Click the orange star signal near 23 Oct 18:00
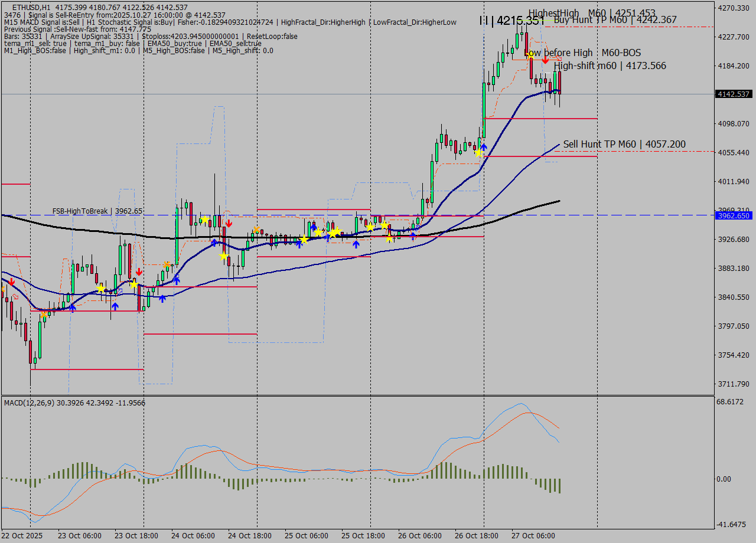Image resolution: width=756 pixels, height=543 pixels. [167, 264]
